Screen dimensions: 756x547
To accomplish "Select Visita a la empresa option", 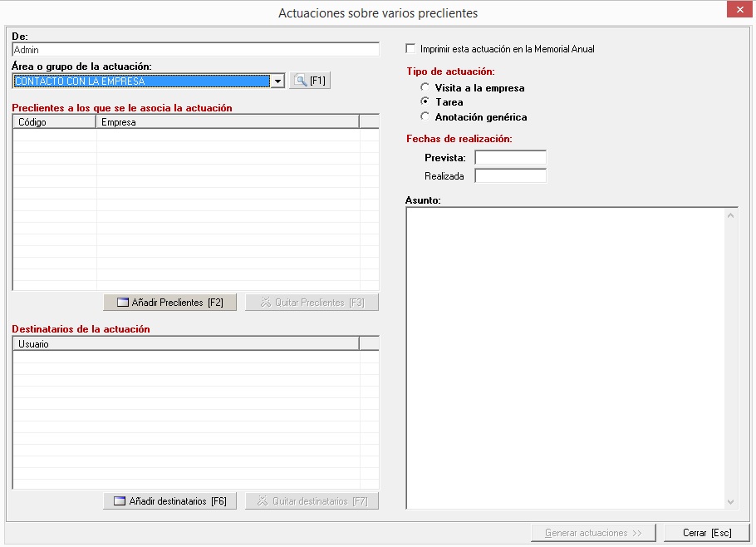I will point(425,87).
